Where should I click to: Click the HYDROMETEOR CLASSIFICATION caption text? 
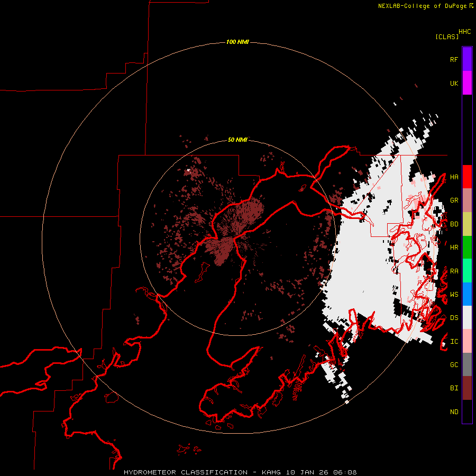pyautogui.click(x=186, y=472)
